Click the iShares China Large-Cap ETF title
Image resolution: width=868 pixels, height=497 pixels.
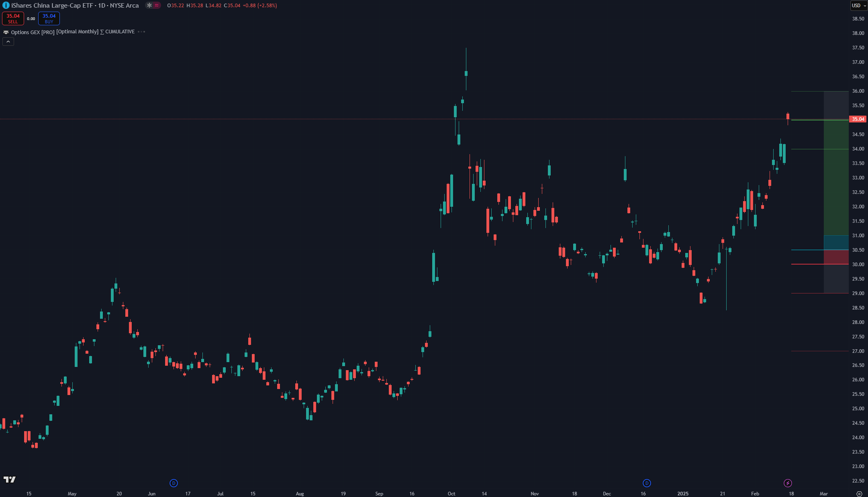pyautogui.click(x=52, y=5)
